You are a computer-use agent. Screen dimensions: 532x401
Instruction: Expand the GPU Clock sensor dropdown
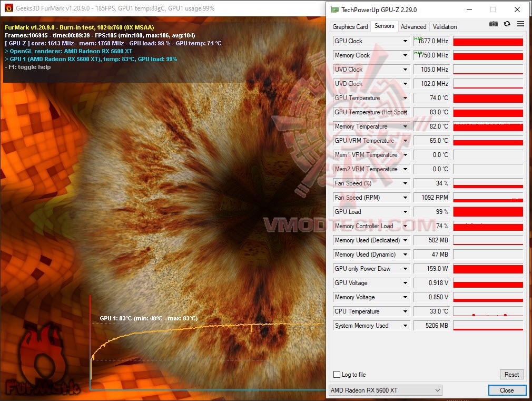coord(405,41)
